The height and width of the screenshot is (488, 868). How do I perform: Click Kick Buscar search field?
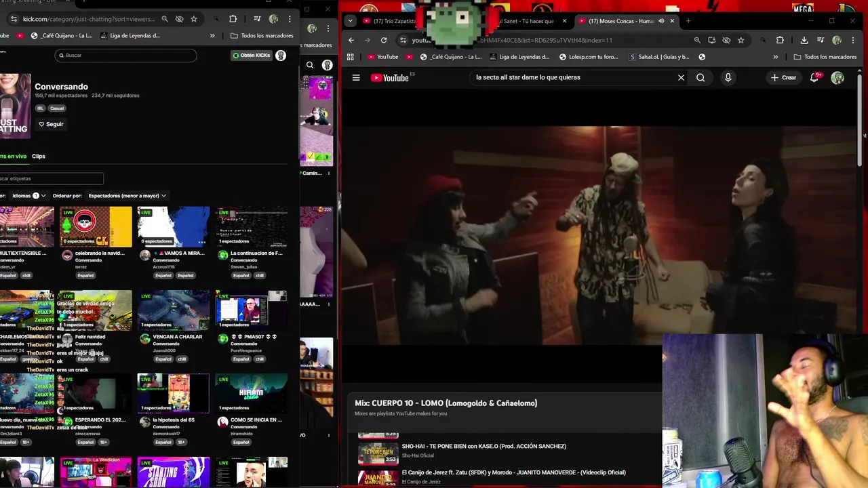point(126,56)
